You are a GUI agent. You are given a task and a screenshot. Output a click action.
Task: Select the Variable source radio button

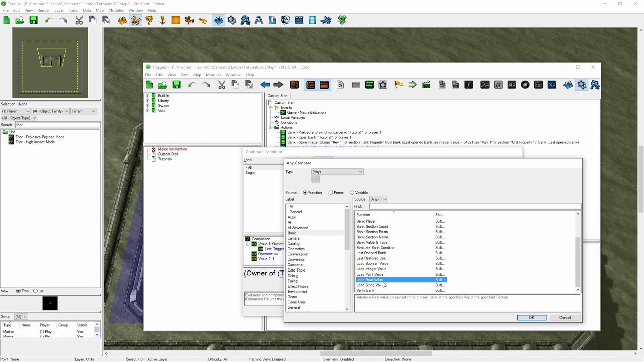(x=352, y=193)
